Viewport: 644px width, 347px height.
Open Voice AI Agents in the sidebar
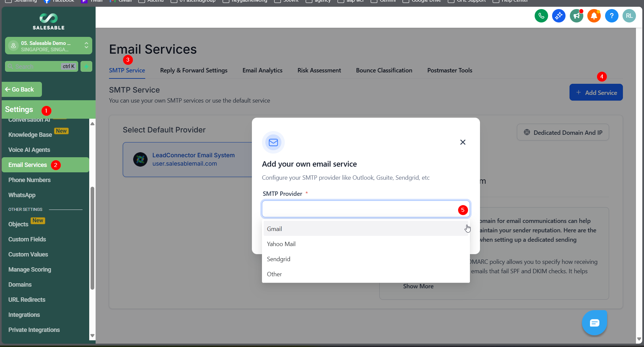[x=29, y=150]
